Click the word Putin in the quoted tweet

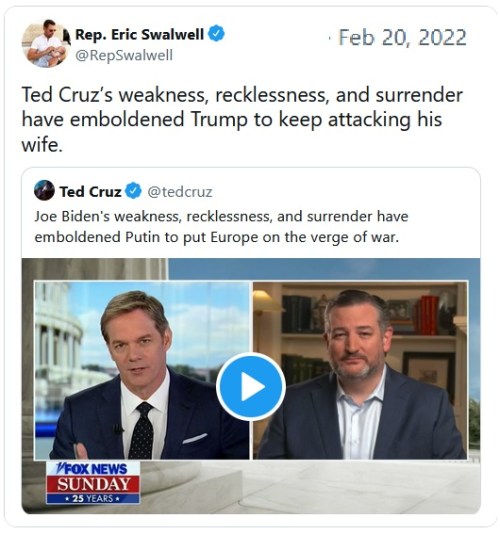click(x=142, y=237)
